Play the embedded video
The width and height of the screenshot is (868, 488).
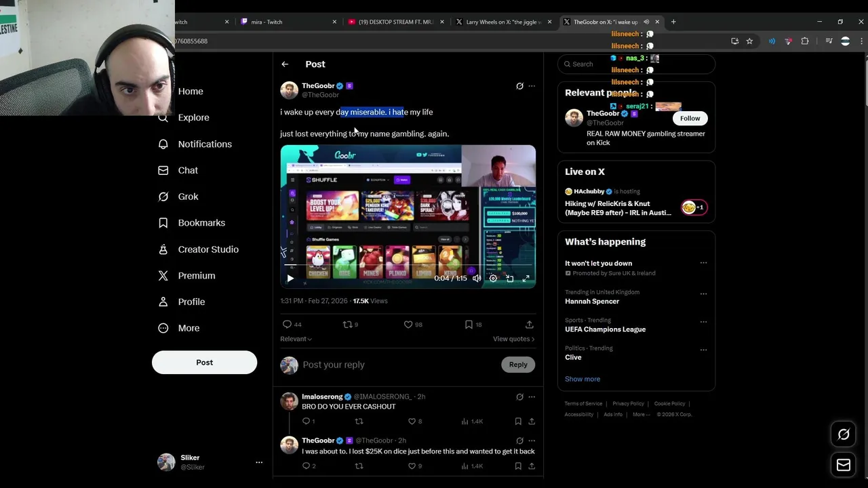(x=290, y=278)
